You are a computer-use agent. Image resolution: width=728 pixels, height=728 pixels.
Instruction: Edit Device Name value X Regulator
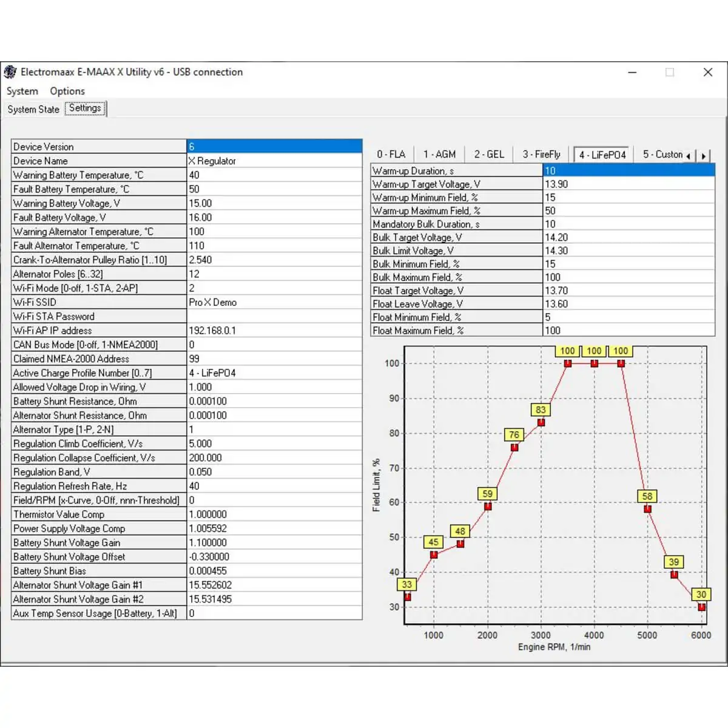coord(274,161)
